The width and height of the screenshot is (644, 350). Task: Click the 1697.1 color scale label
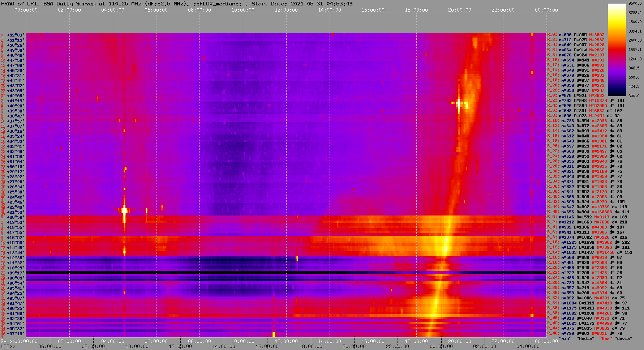(635, 50)
